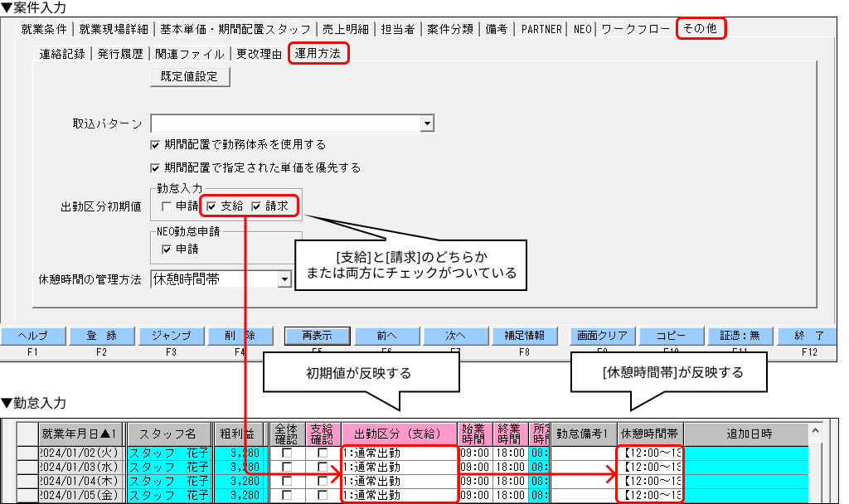This screenshot has height=504, width=849.
Task: Check 全体確認 box for 2024/01/03 row
Action: 286,467
